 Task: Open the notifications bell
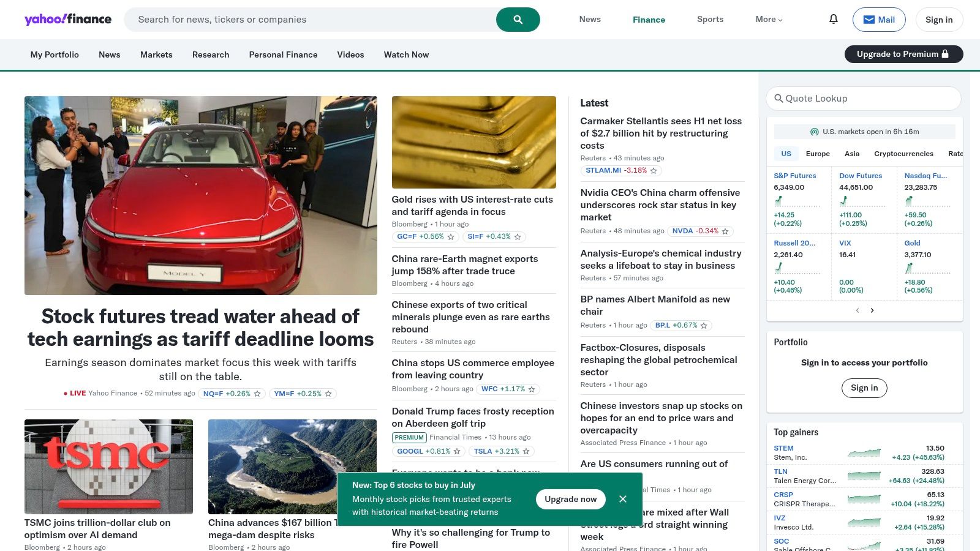click(834, 19)
